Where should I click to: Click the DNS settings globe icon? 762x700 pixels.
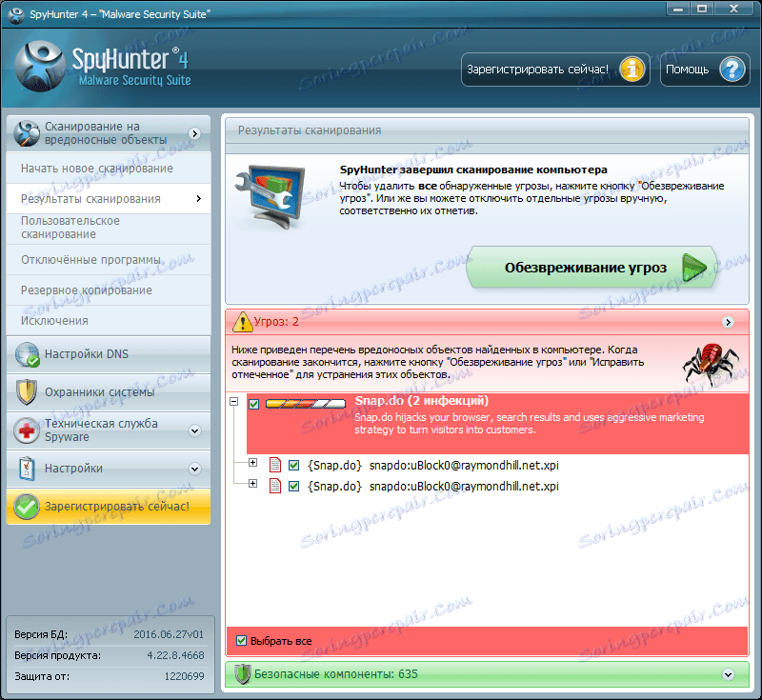coord(27,354)
